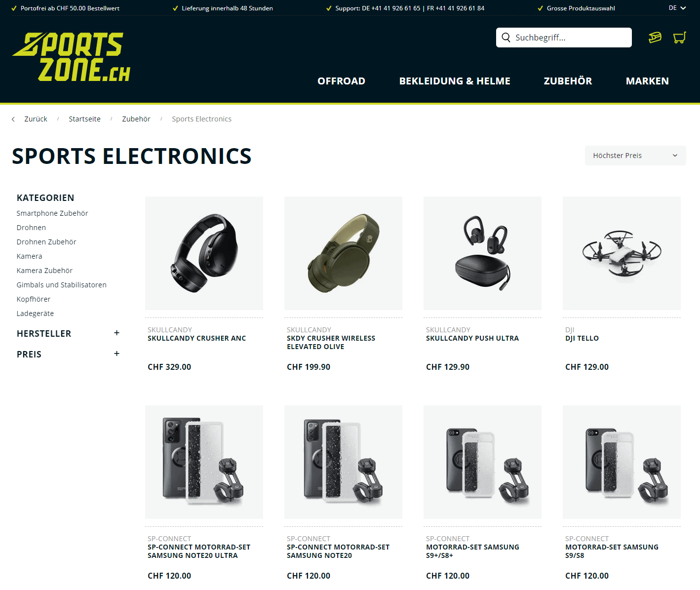Viewport: 700px width, 590px height.
Task: Open the Höchster Preis sort dropdown
Action: click(x=635, y=156)
